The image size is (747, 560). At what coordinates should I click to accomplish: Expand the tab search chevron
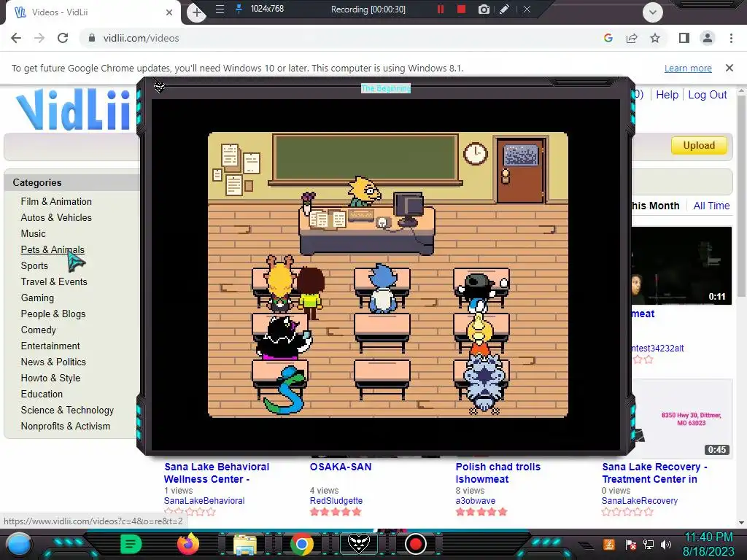coord(653,12)
